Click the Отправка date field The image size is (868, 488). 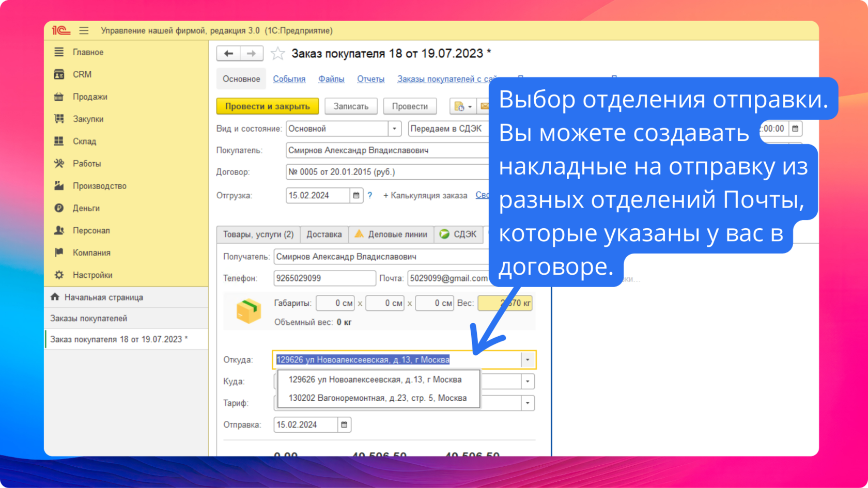tap(305, 425)
